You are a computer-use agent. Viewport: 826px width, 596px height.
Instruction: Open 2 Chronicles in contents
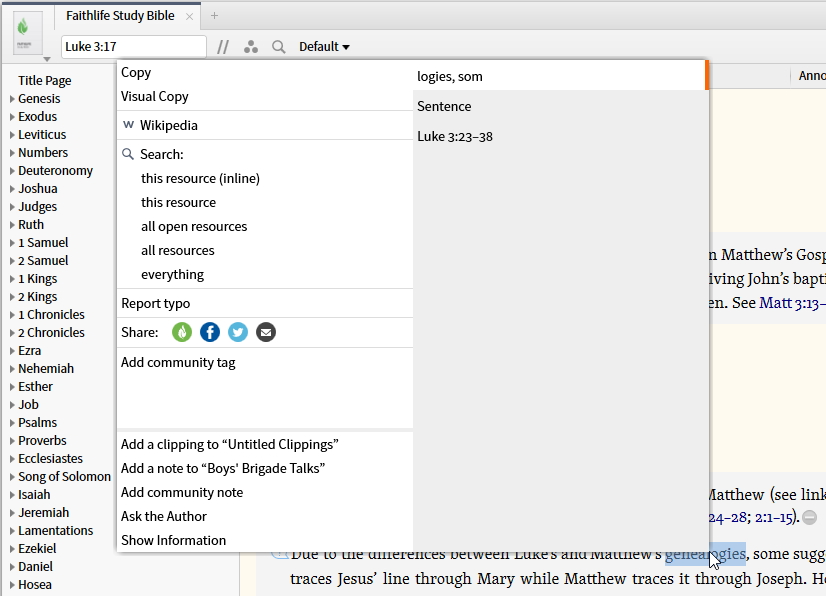(51, 333)
